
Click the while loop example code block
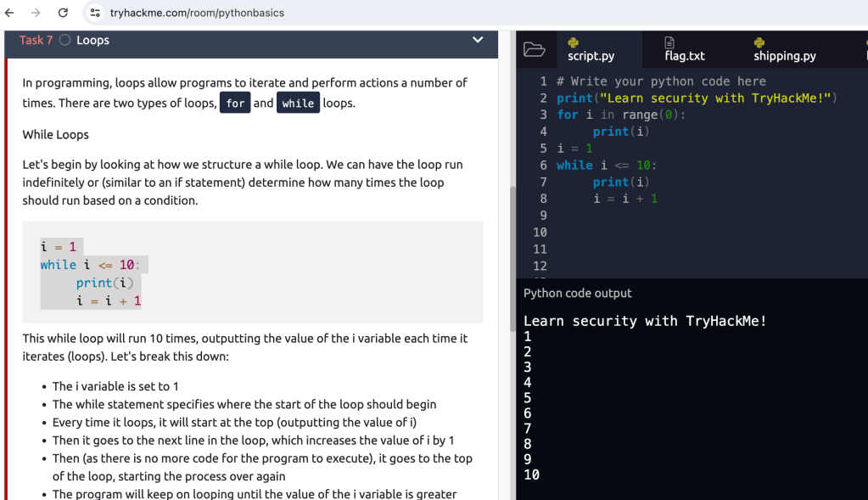(x=253, y=272)
